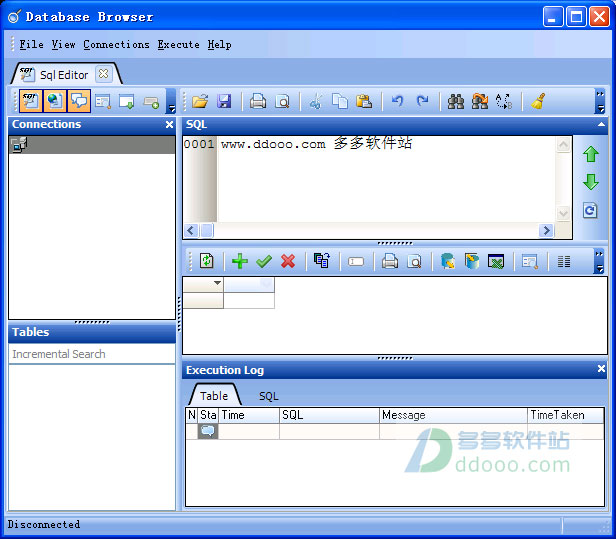
Task: Switch to SQL tab in Execution Log
Action: click(269, 396)
